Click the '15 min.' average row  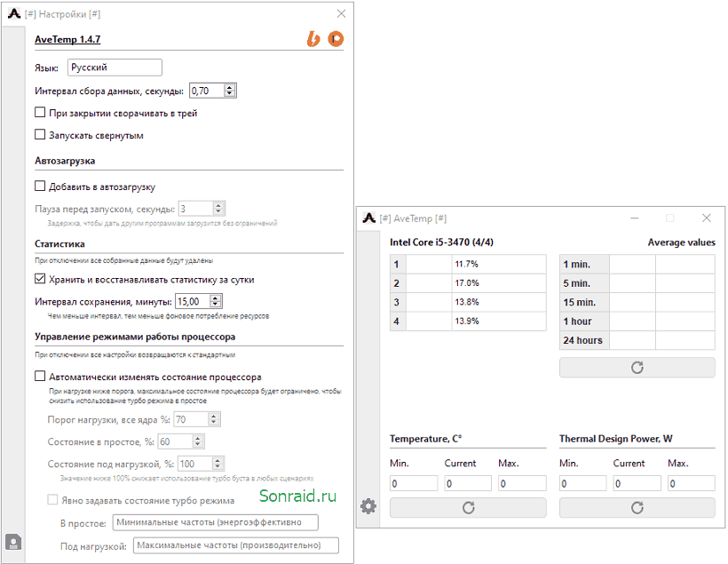click(x=637, y=302)
